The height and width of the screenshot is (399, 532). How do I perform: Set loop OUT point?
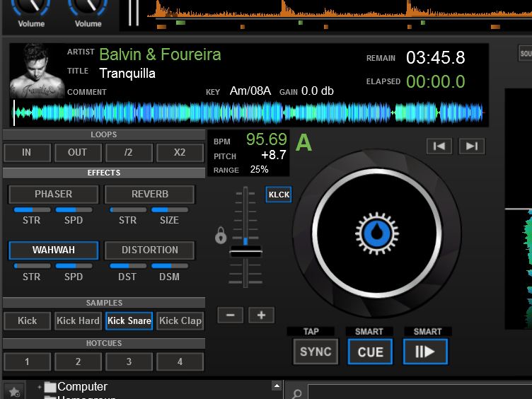tap(78, 152)
